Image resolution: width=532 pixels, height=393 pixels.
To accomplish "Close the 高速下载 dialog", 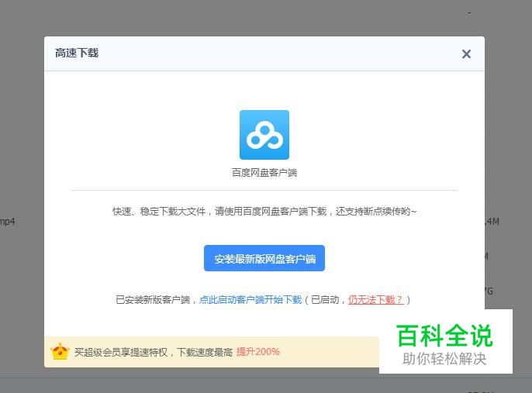I will click(x=466, y=54).
